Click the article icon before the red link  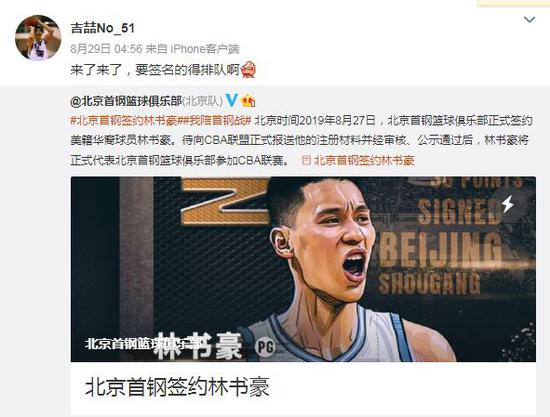click(306, 160)
